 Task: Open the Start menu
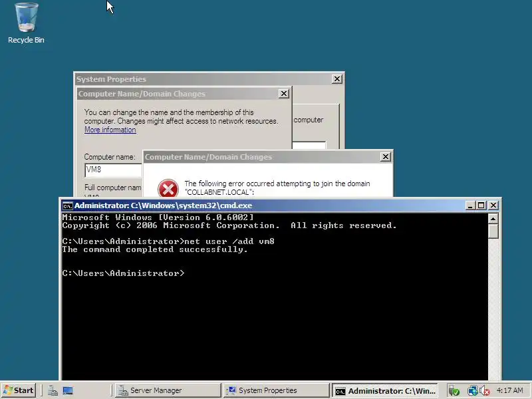point(19,390)
